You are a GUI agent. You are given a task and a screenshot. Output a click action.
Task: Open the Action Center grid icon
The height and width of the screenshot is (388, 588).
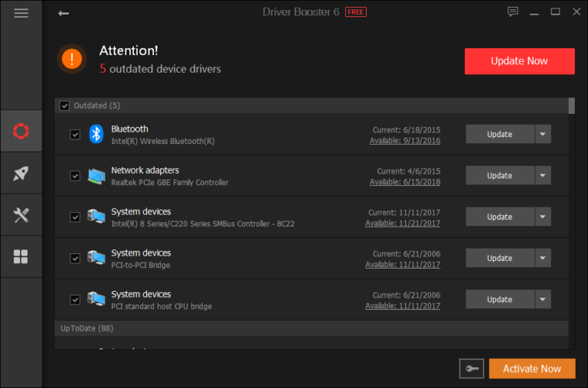point(21,256)
